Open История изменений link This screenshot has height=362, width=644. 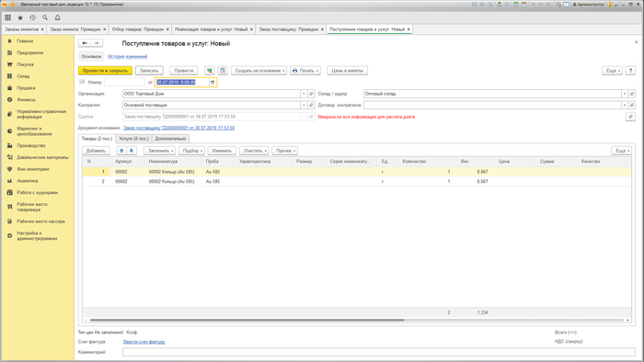(127, 57)
